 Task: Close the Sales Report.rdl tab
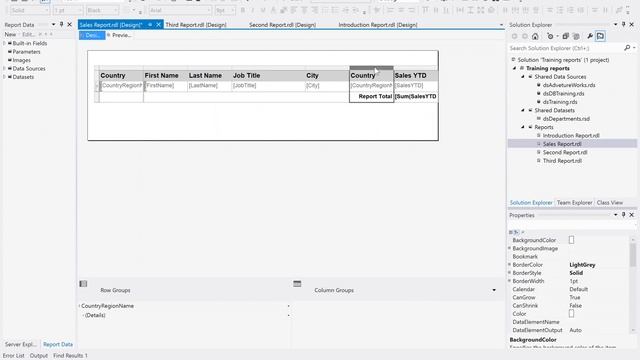click(x=159, y=25)
